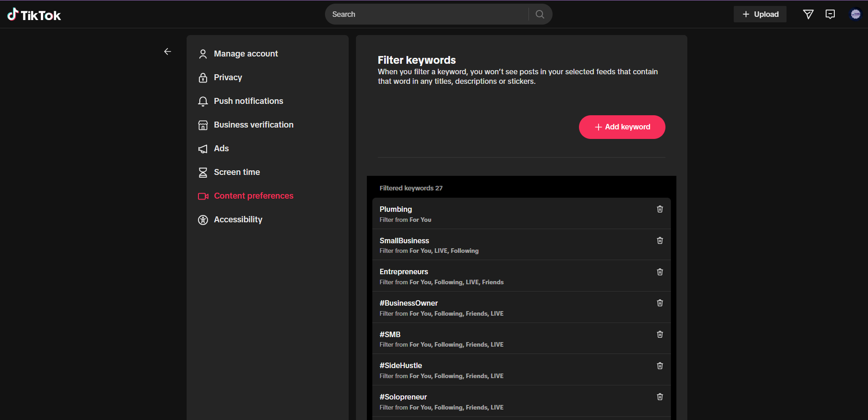
Task: Click 'For You, LIVE, Following' filter text
Action: pyautogui.click(x=444, y=251)
